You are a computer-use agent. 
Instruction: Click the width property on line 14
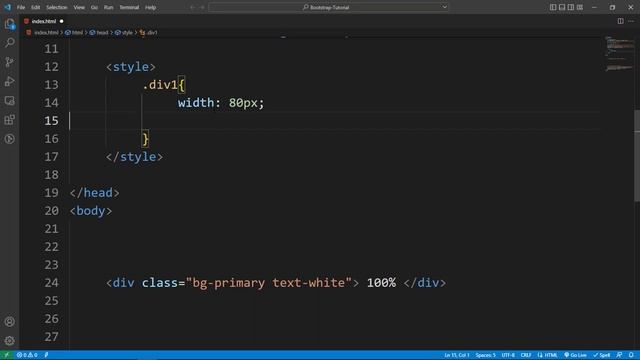196,103
